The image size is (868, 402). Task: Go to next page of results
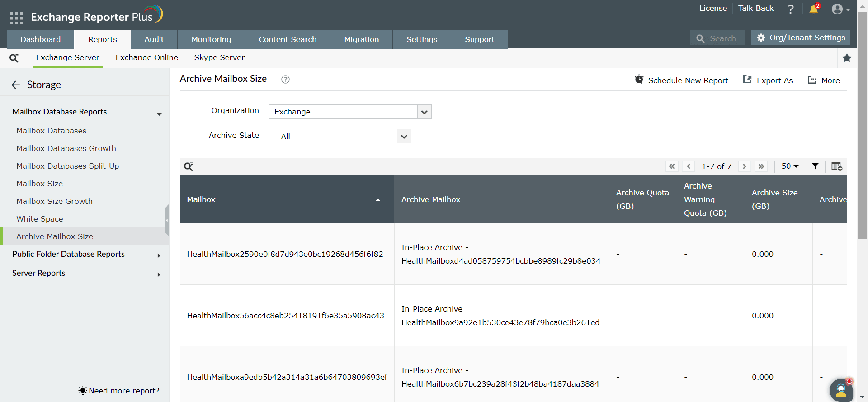(x=745, y=166)
